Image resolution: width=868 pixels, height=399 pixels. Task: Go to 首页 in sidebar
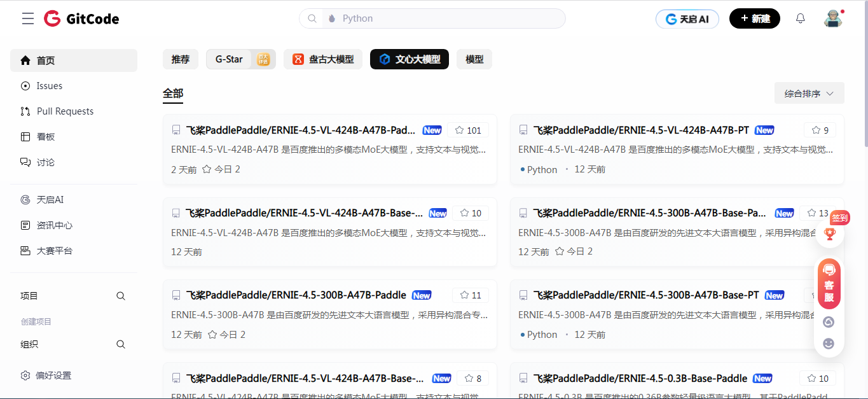coord(74,60)
